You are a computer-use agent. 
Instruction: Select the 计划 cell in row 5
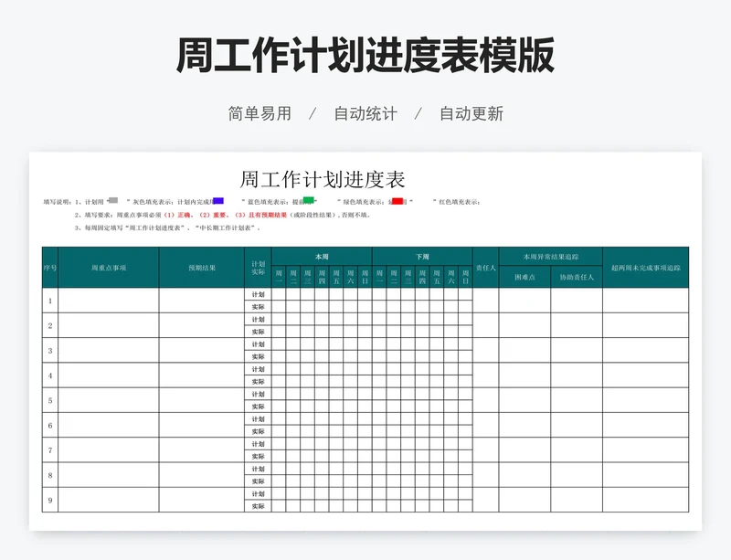pos(259,394)
